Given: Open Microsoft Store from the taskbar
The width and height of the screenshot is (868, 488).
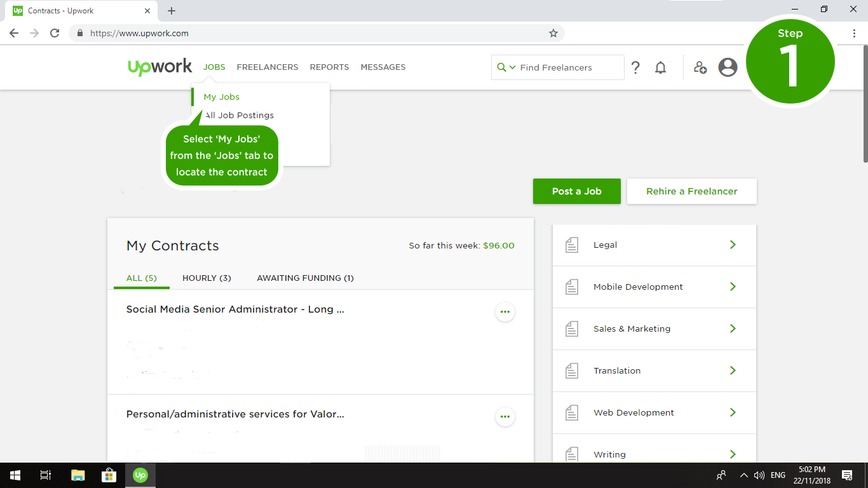Looking at the screenshot, I should (109, 475).
